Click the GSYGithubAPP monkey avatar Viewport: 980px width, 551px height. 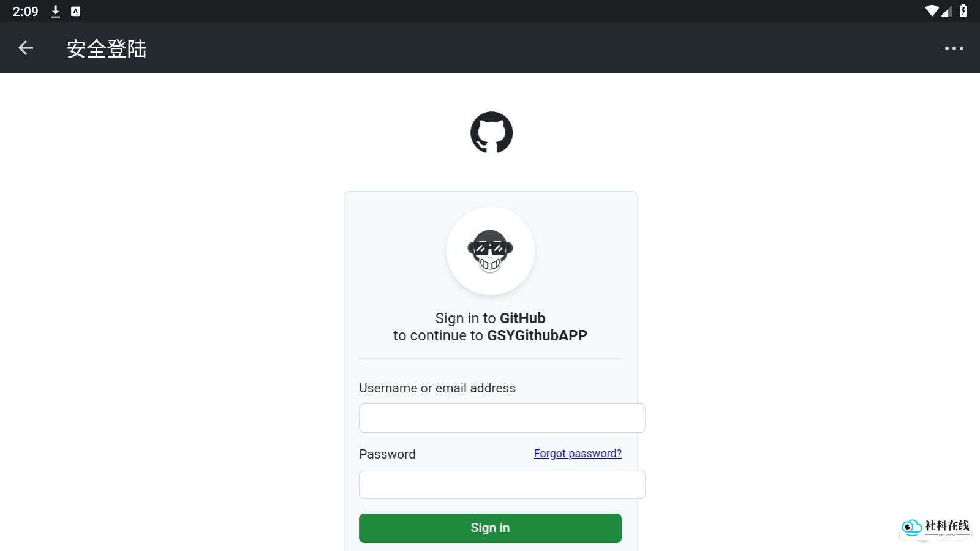(491, 251)
